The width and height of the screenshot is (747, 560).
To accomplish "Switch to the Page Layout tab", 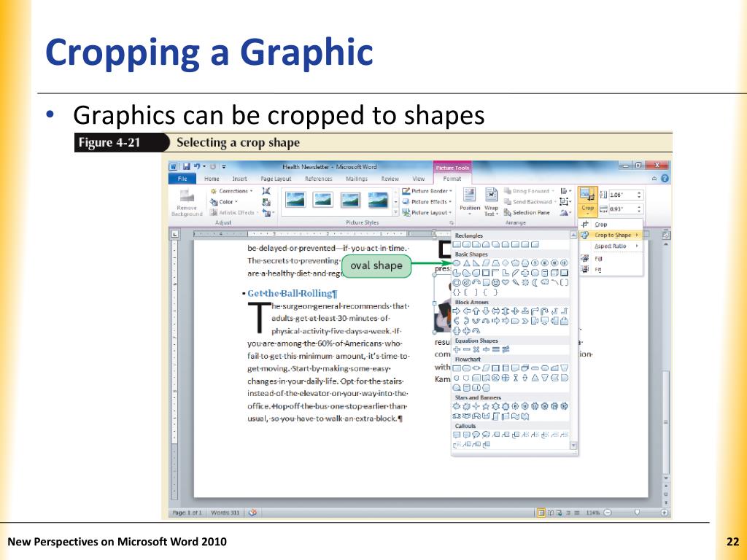I will tap(276, 179).
